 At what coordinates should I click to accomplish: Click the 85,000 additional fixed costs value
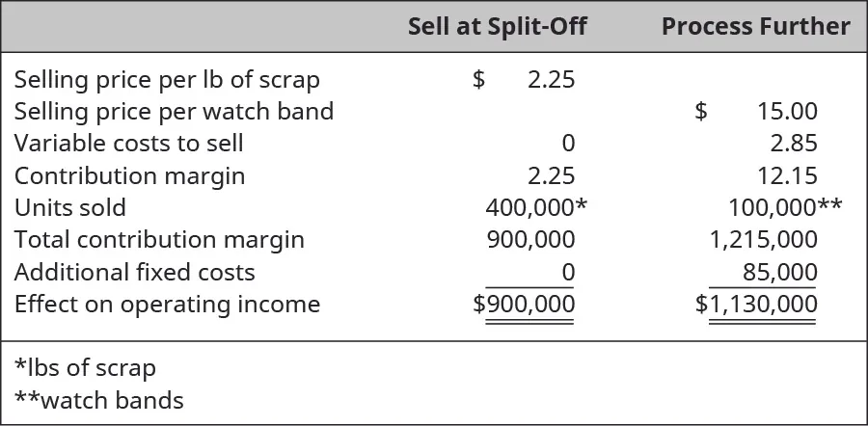tap(779, 273)
